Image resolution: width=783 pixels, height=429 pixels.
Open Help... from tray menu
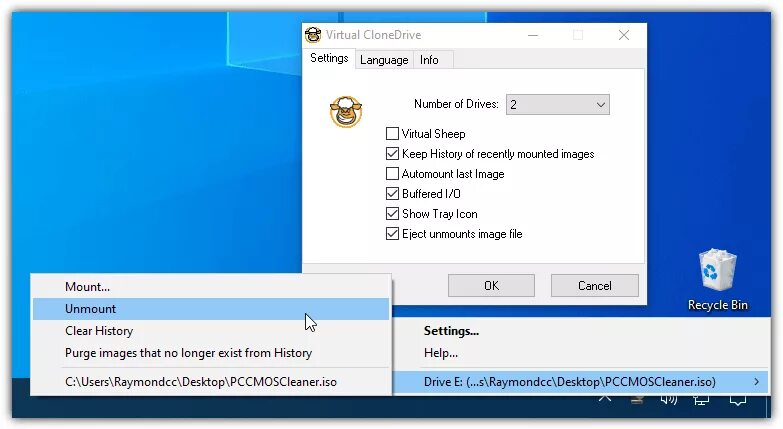[x=581, y=353]
